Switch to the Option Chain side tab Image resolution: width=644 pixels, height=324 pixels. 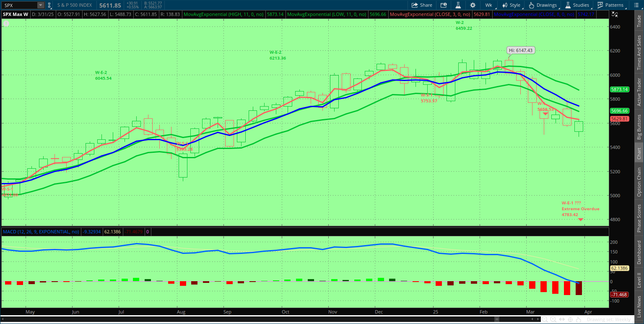coord(639,182)
